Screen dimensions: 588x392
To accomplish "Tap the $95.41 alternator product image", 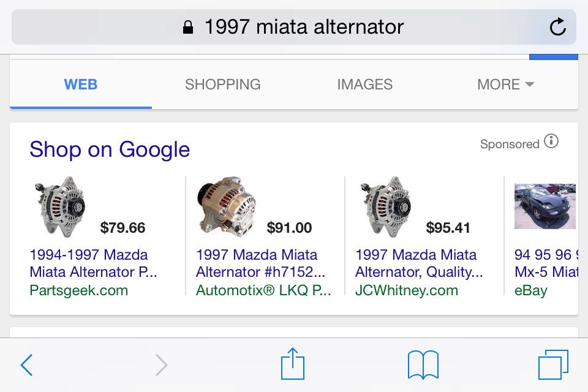I will [385, 205].
